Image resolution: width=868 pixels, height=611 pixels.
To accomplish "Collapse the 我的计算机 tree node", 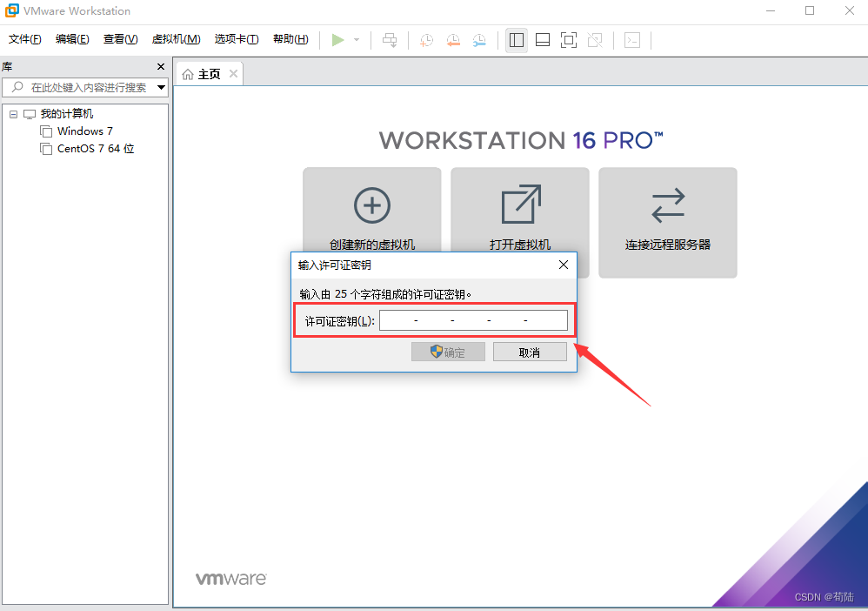I will [13, 114].
